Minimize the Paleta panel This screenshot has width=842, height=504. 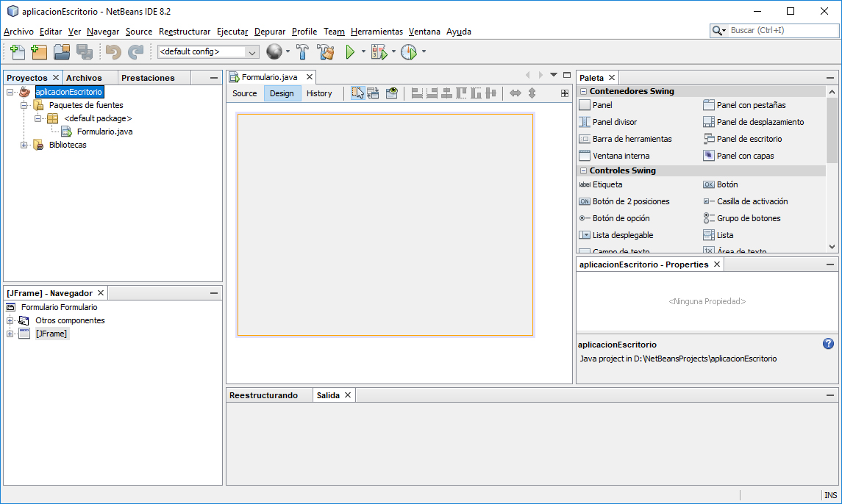click(x=830, y=78)
